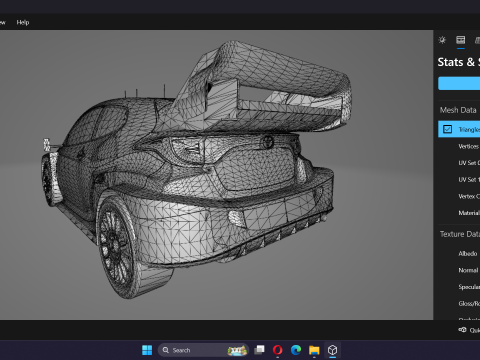Open the Environment & Lighting sun icon tab
This screenshot has width=480, height=360.
442,40
